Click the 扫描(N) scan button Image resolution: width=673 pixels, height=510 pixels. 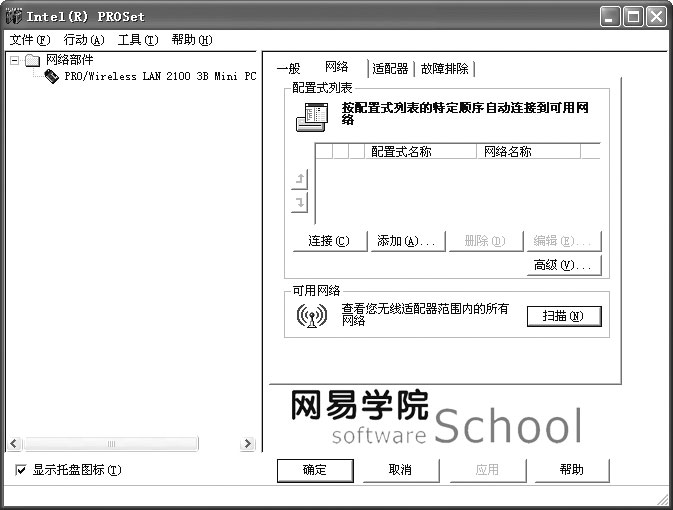coord(564,316)
